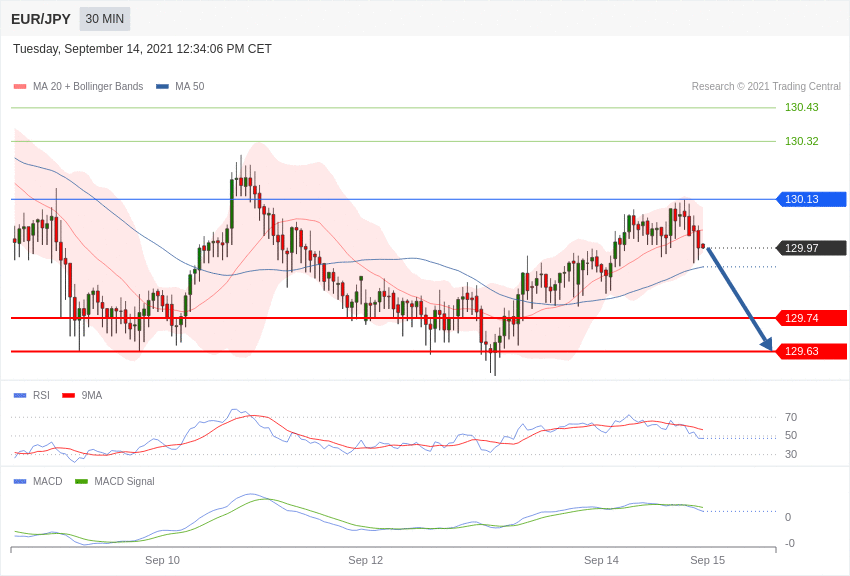Click the MA 50 legend swatch
This screenshot has width=850, height=576.
click(162, 86)
